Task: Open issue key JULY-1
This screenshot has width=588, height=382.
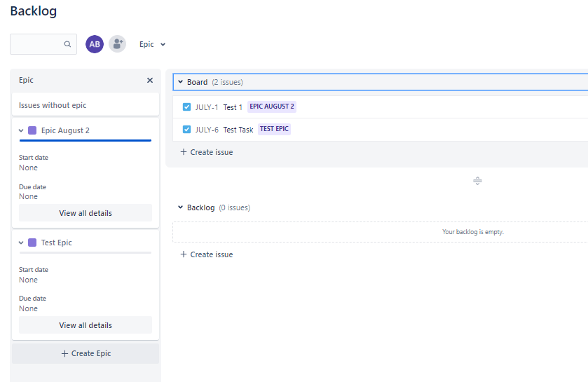Action: click(x=207, y=107)
